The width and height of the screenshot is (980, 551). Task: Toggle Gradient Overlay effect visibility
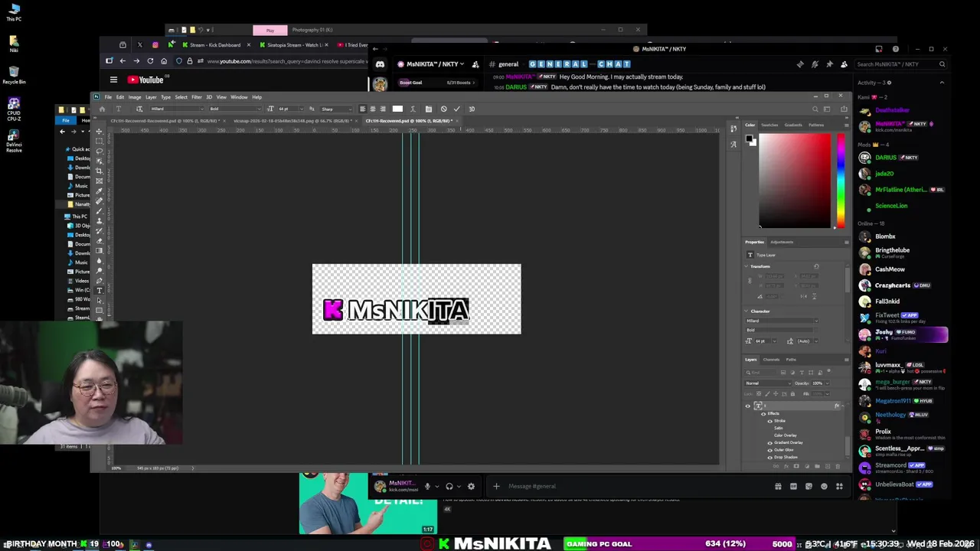click(x=770, y=442)
